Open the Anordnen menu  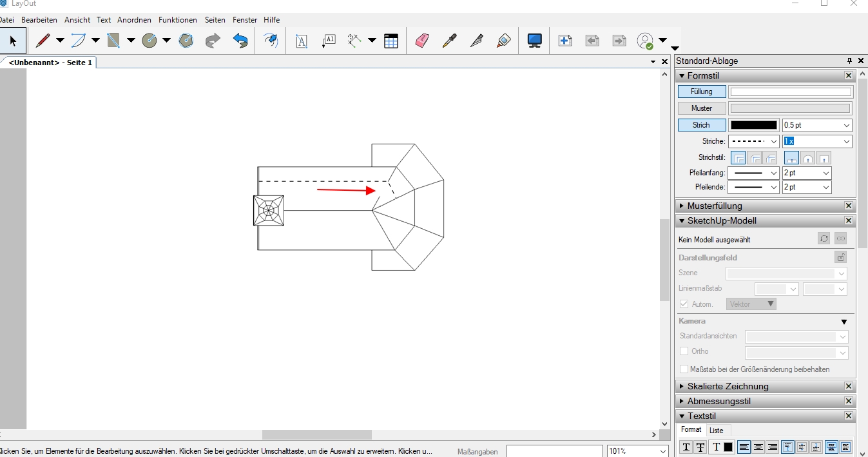click(134, 20)
